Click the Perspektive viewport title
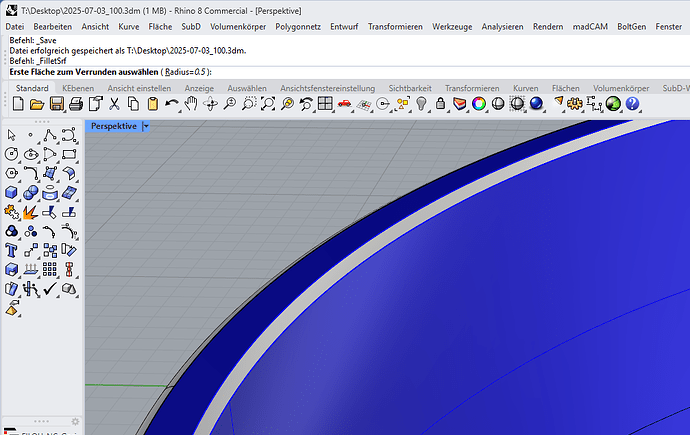The height and width of the screenshot is (435, 690). (114, 126)
